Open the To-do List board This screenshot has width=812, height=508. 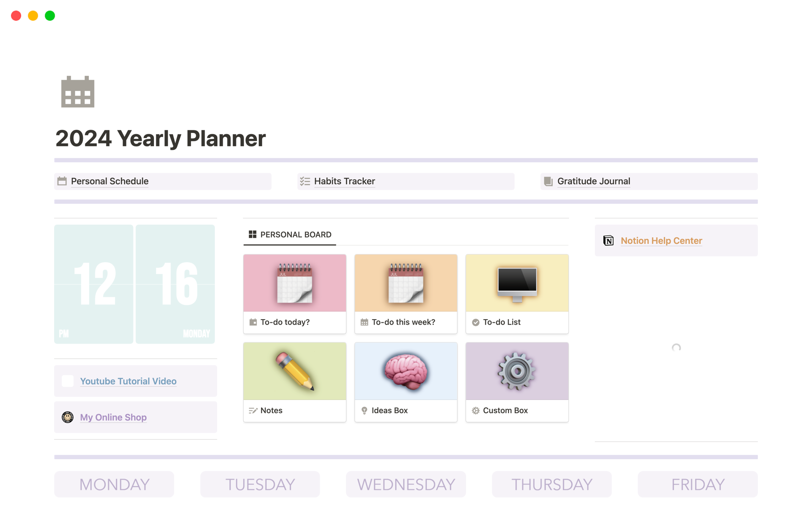516,293
